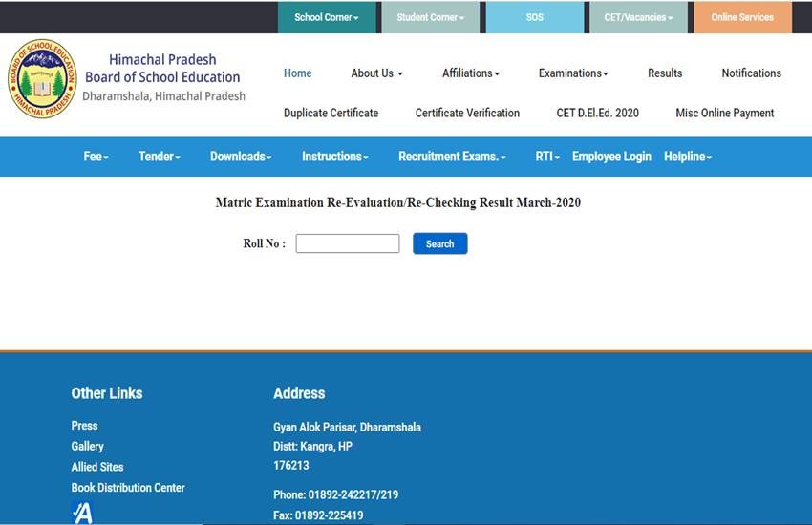Expand the Student Corner menu

point(430,17)
